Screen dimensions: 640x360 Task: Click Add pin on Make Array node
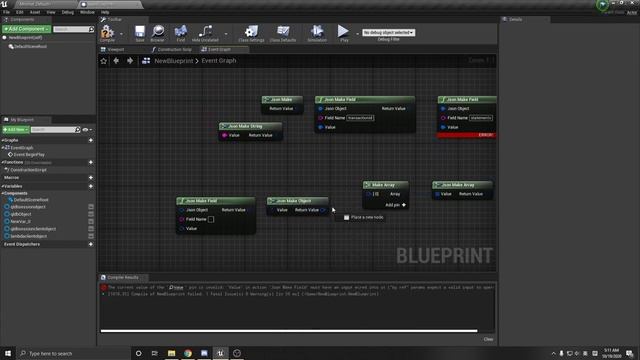click(x=396, y=205)
